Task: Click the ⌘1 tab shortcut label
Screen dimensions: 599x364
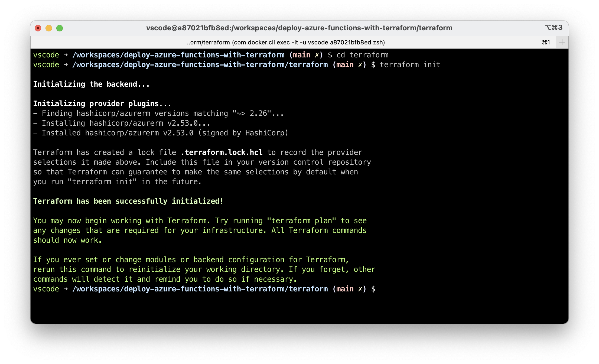Action: (546, 42)
